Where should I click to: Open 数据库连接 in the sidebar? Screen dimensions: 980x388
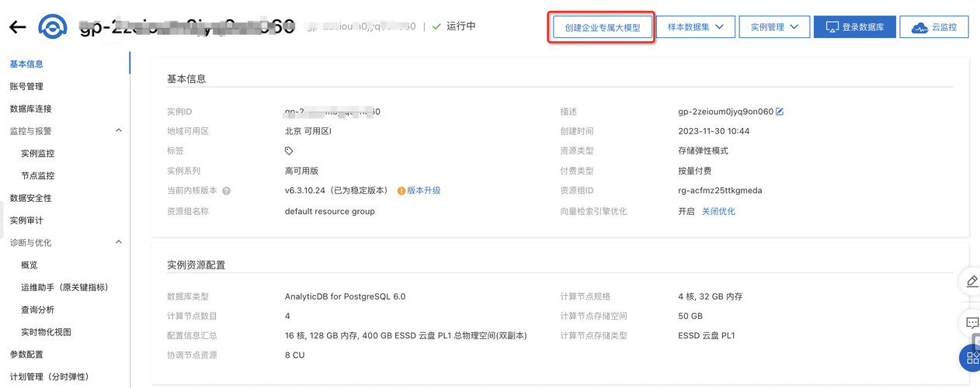tap(30, 109)
